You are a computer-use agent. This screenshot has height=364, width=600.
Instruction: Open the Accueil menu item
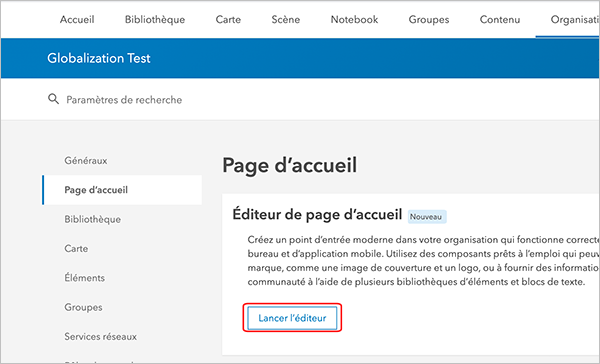77,20
